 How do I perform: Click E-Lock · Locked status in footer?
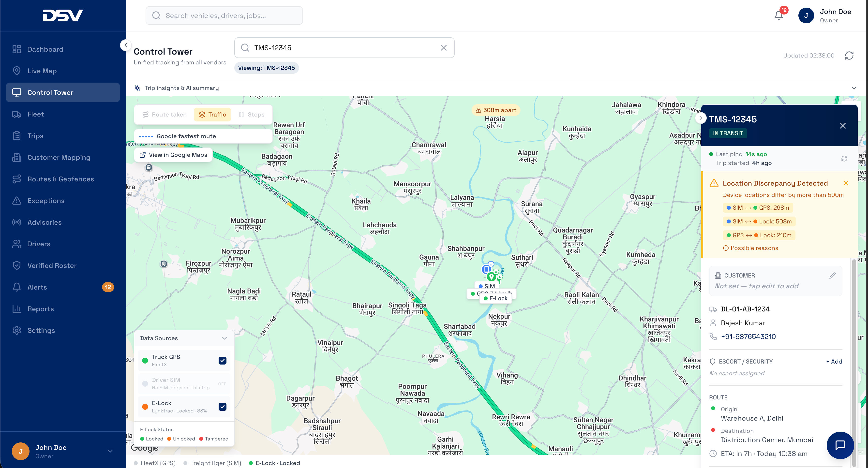(274, 463)
